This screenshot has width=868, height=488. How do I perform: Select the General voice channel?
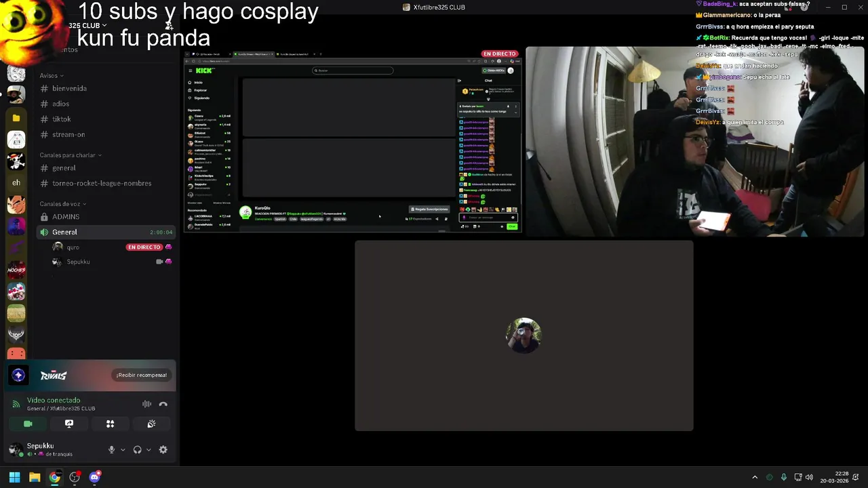point(106,232)
